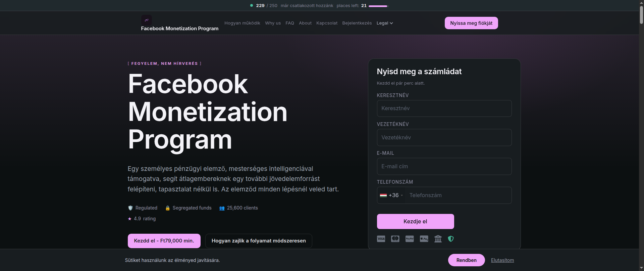644x271 pixels.
Task: Click the people icon beside 25,600 clients
Action: click(x=222, y=208)
